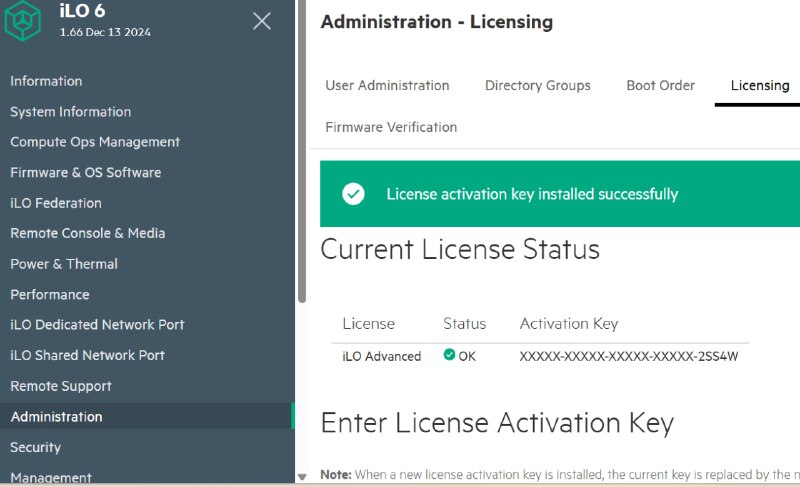Switch to the Directory Groups tab
This screenshot has width=800, height=487.
coord(538,85)
